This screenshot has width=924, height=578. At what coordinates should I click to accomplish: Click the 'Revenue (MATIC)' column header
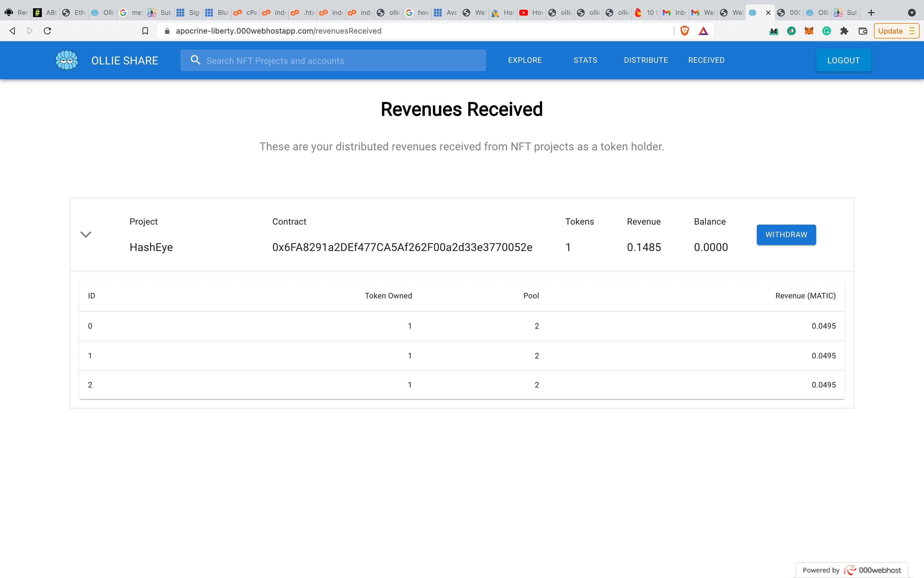click(x=805, y=296)
